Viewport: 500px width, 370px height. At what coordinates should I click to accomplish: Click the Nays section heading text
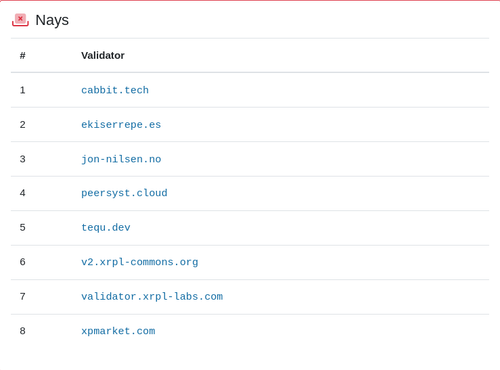[x=52, y=20]
